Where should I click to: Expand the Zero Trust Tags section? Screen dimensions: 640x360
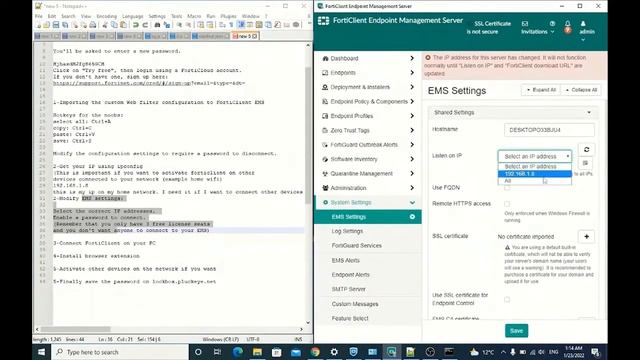pyautogui.click(x=368, y=130)
